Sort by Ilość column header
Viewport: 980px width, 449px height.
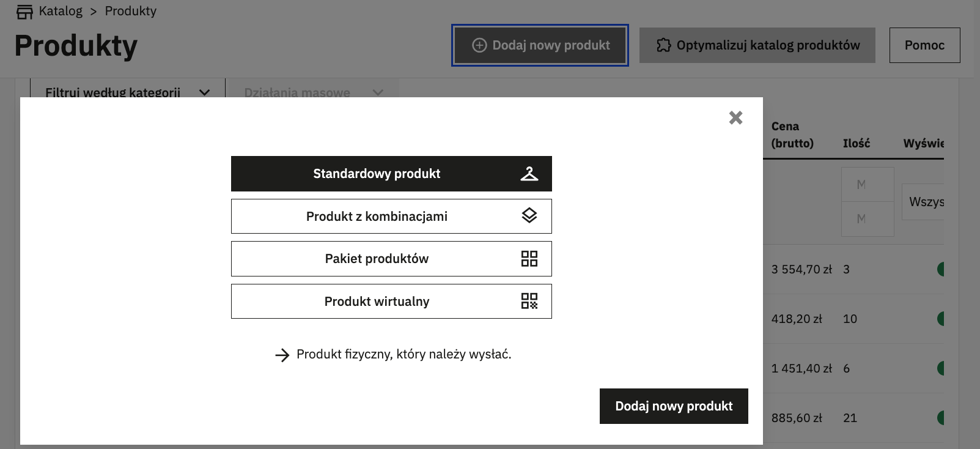pos(857,143)
